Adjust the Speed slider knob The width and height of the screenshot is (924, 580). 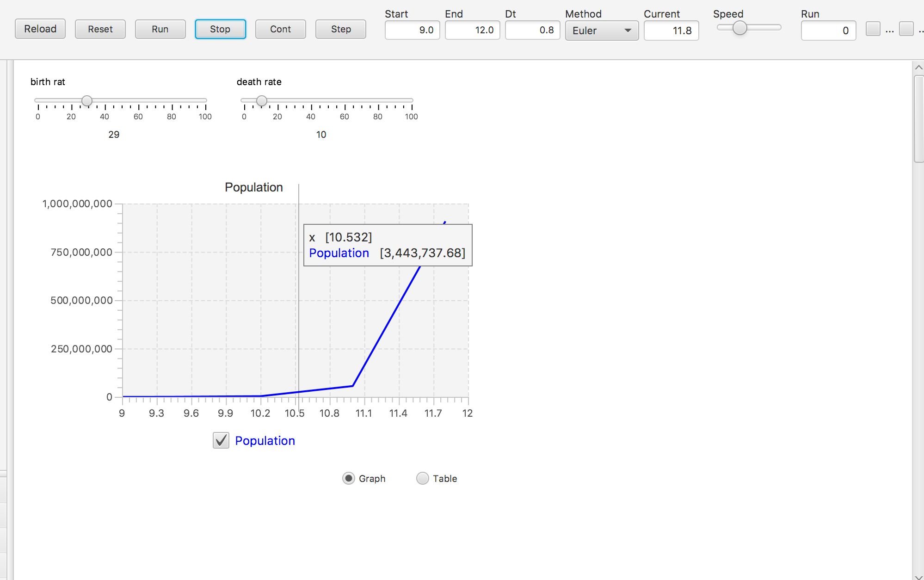[739, 28]
